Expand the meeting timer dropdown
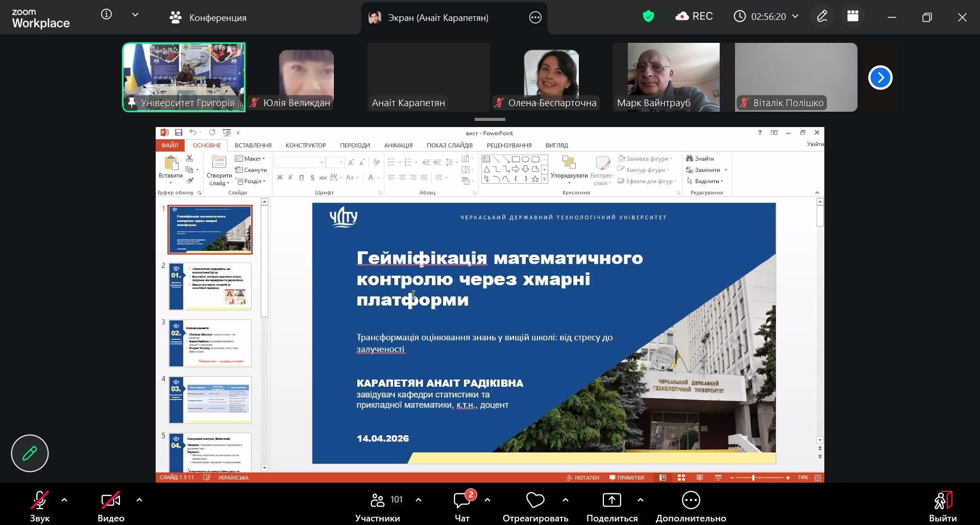Screen dimensions: 980x525 795,17
